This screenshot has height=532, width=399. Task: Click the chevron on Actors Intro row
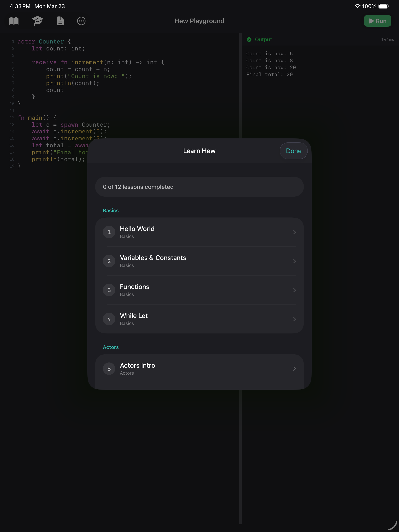pyautogui.click(x=294, y=369)
